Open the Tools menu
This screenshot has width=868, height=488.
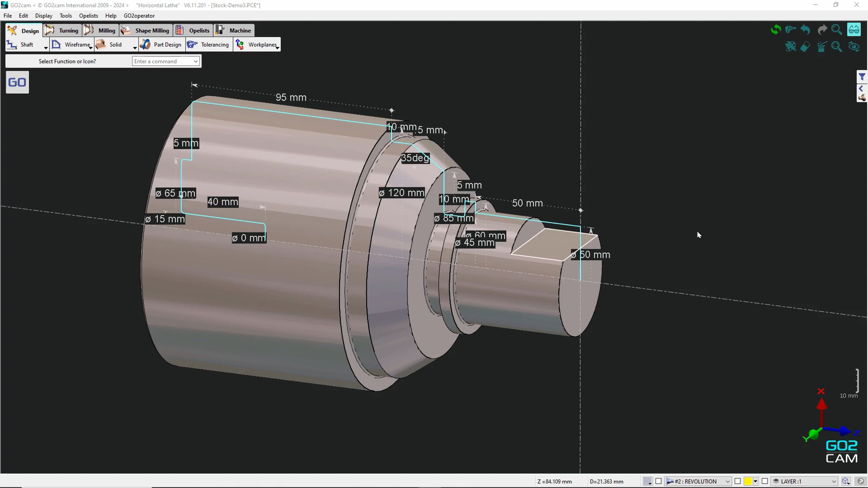pos(65,16)
